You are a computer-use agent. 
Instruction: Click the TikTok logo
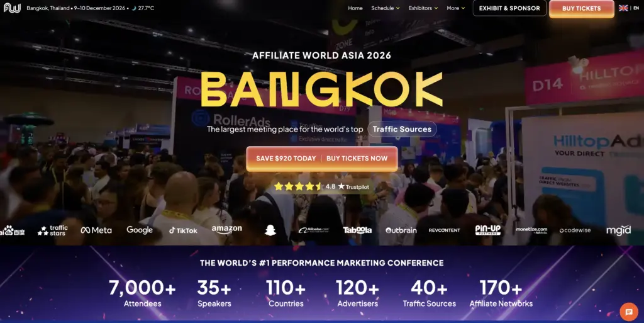pos(183,230)
